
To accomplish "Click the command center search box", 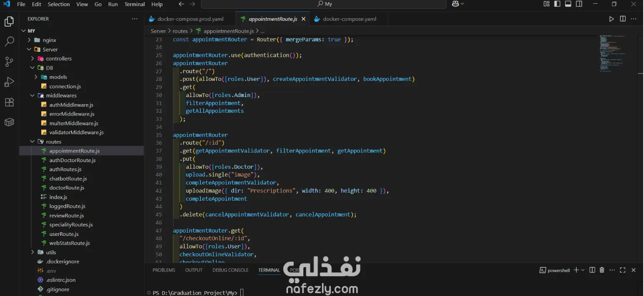I will tap(324, 4).
